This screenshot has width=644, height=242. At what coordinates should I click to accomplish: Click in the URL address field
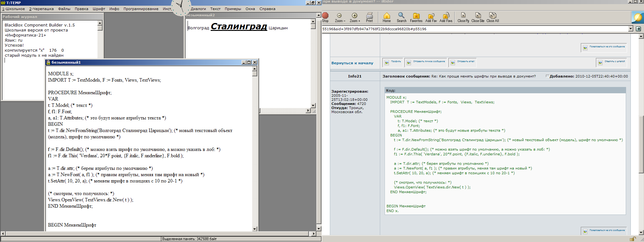coord(472,29)
